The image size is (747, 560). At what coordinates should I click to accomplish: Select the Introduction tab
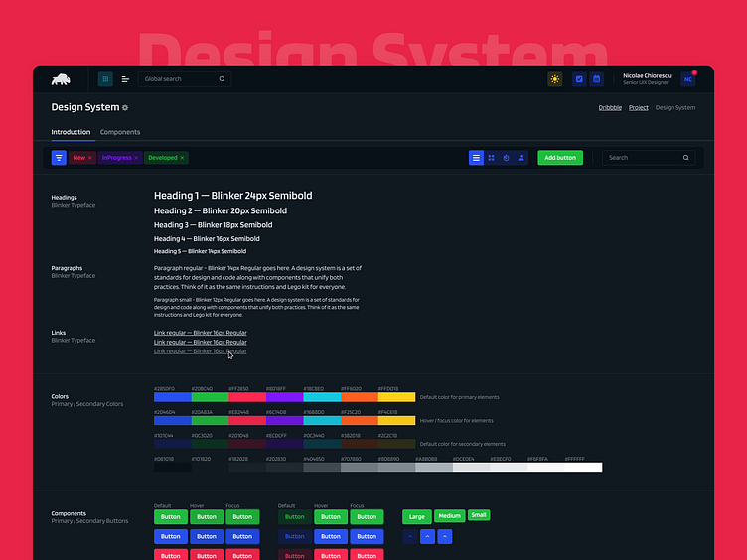point(71,132)
